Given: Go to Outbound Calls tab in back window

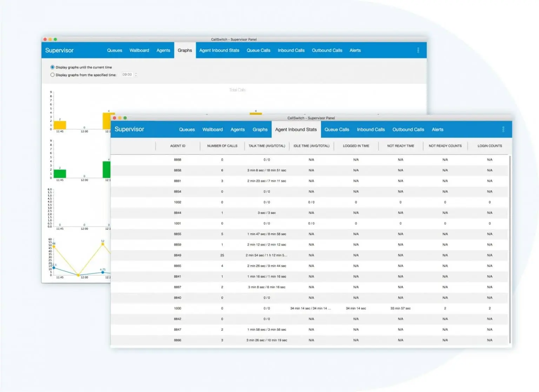Looking at the screenshot, I should click(x=327, y=51).
